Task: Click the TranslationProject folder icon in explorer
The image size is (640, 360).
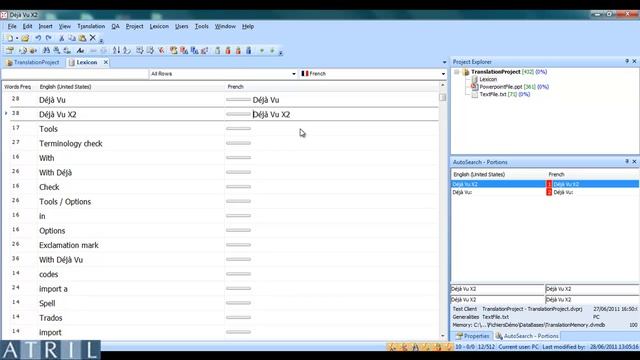Action: [x=466, y=72]
